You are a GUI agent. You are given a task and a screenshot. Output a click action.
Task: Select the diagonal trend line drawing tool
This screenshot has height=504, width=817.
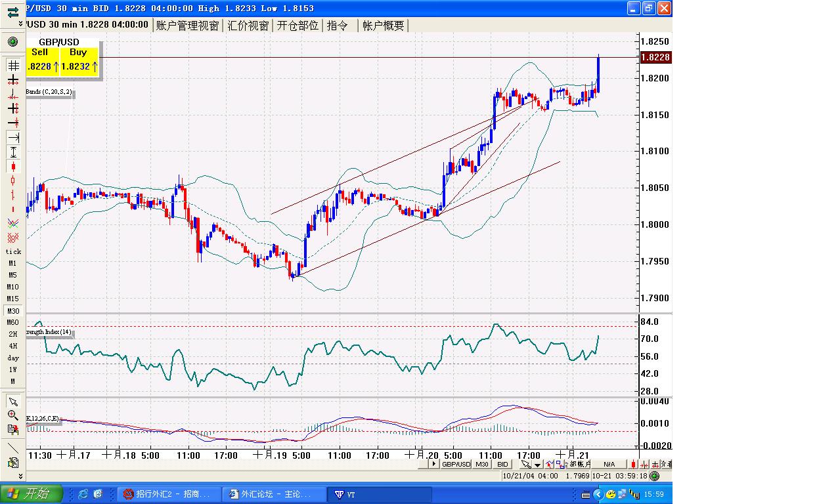click(x=12, y=448)
